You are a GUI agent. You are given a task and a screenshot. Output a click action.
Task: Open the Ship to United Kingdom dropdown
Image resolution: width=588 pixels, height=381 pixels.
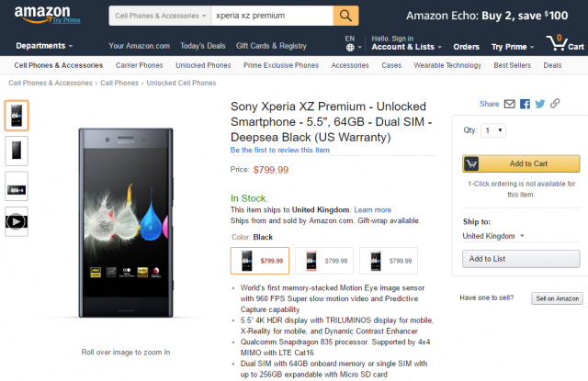pos(493,236)
